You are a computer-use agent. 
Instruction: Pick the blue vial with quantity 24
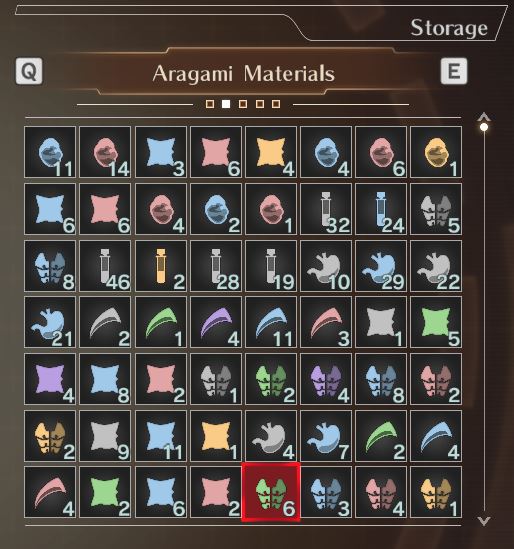point(381,209)
